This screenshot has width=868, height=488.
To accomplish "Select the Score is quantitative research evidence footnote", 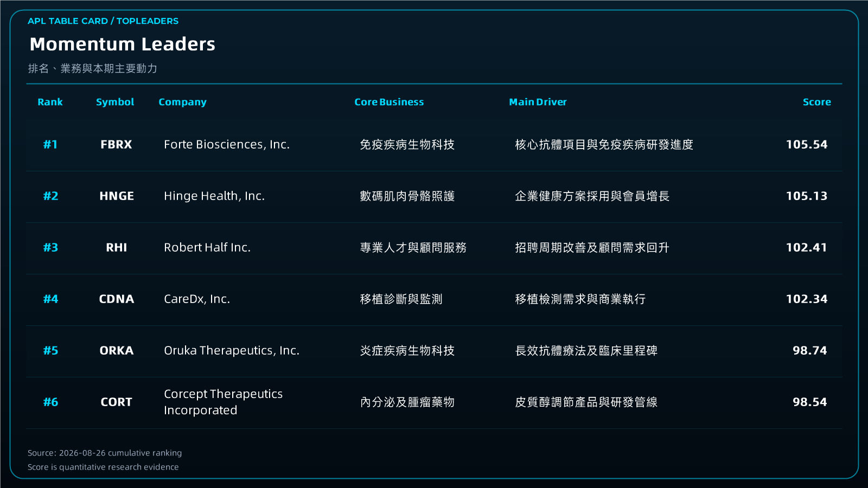I will [103, 467].
